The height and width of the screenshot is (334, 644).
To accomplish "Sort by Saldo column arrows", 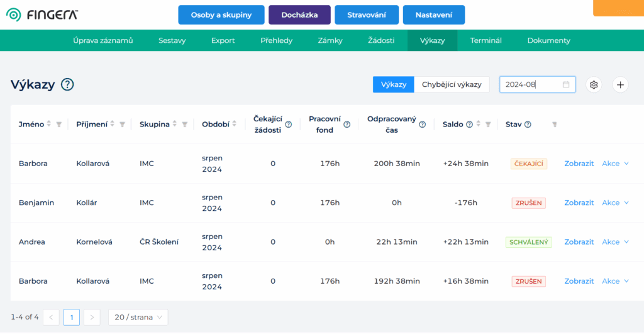I will coord(478,124).
